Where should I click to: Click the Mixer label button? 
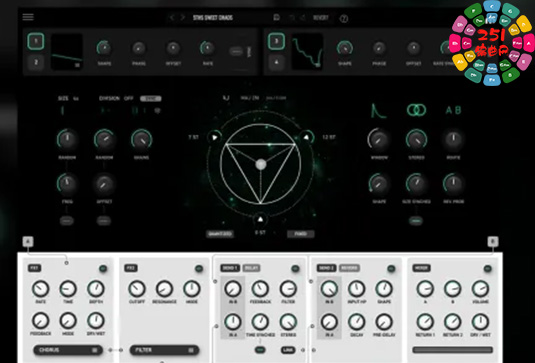click(421, 268)
